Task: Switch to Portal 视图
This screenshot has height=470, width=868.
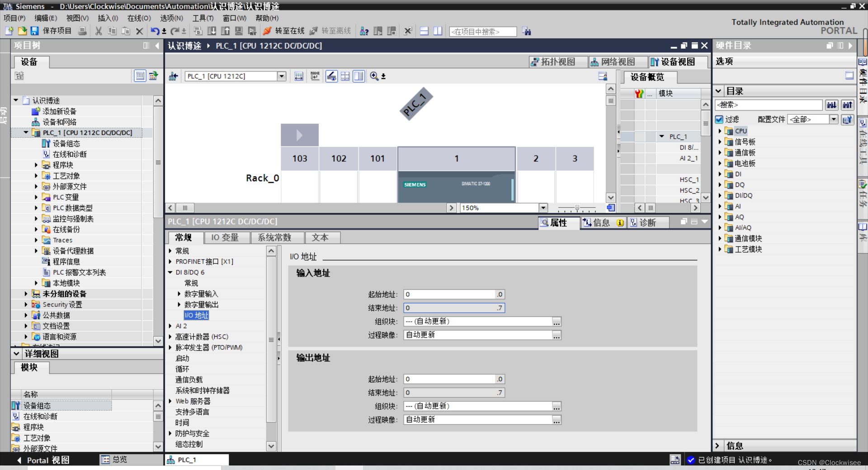Action: tap(43, 460)
